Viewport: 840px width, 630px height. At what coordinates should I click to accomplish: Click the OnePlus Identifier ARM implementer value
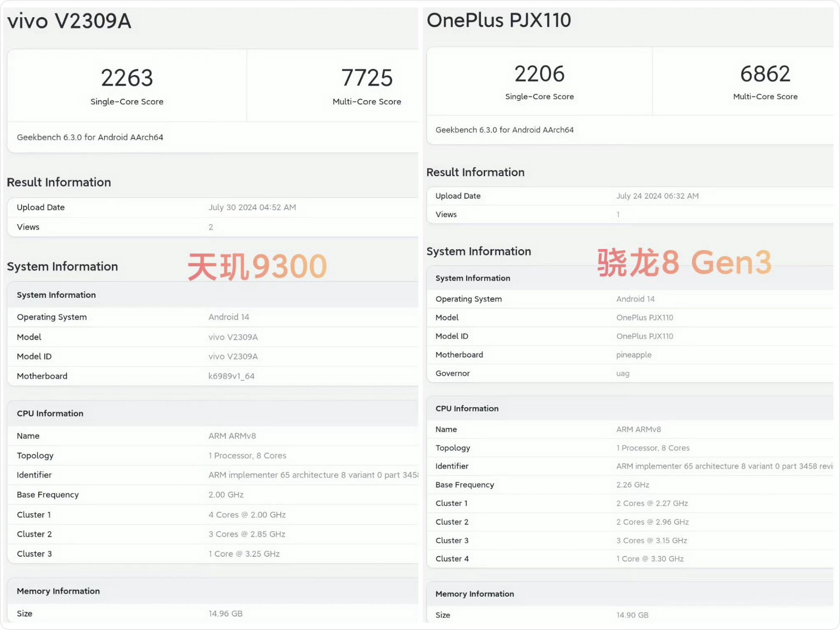tap(725, 466)
